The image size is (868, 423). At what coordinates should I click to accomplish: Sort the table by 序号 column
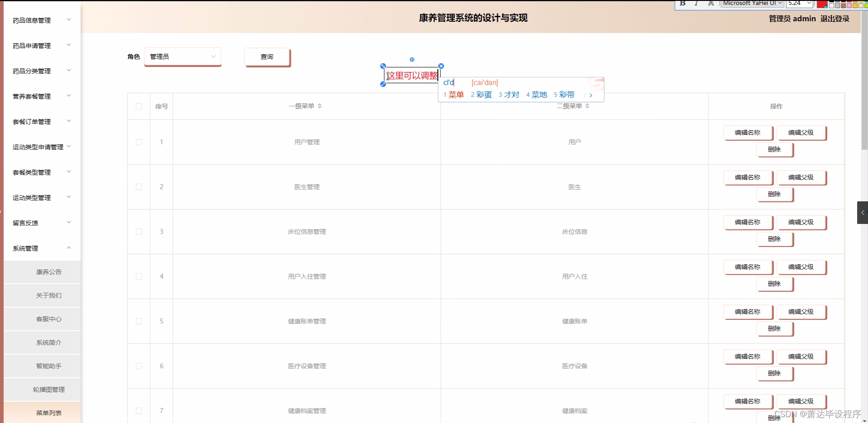coord(161,106)
